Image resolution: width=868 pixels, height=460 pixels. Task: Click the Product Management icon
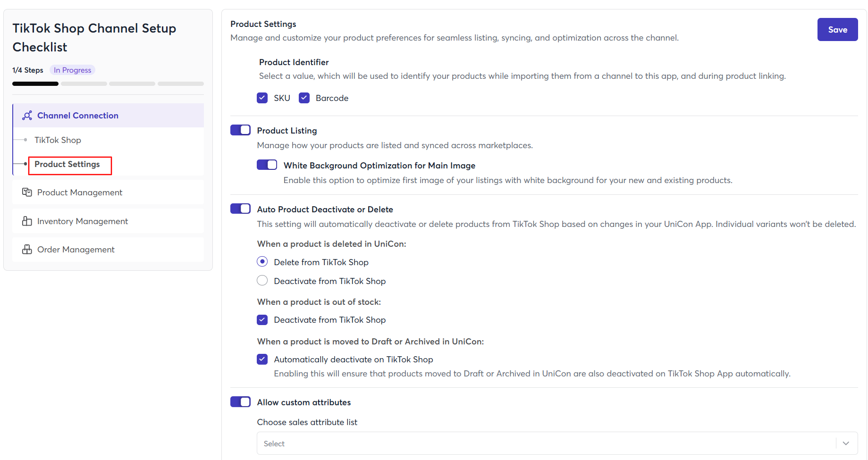click(27, 192)
